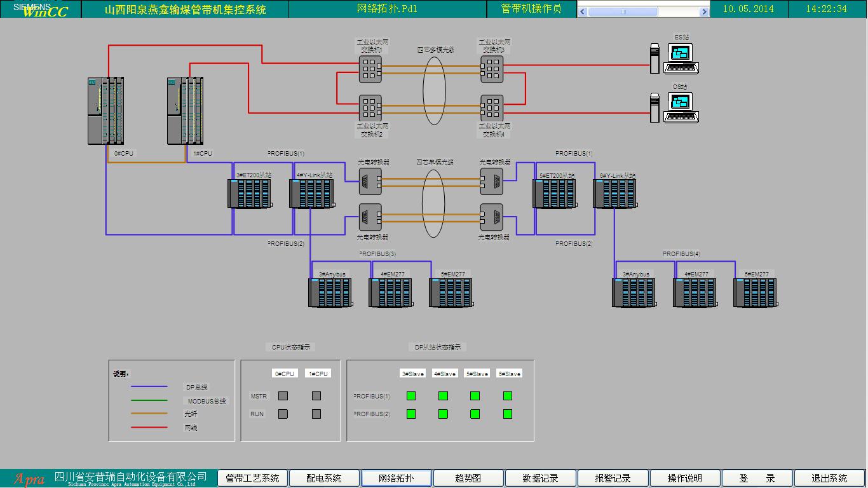The height and width of the screenshot is (488, 868).
Task: Click the 工业以太网交换机4 switch icon
Action: 491,108
